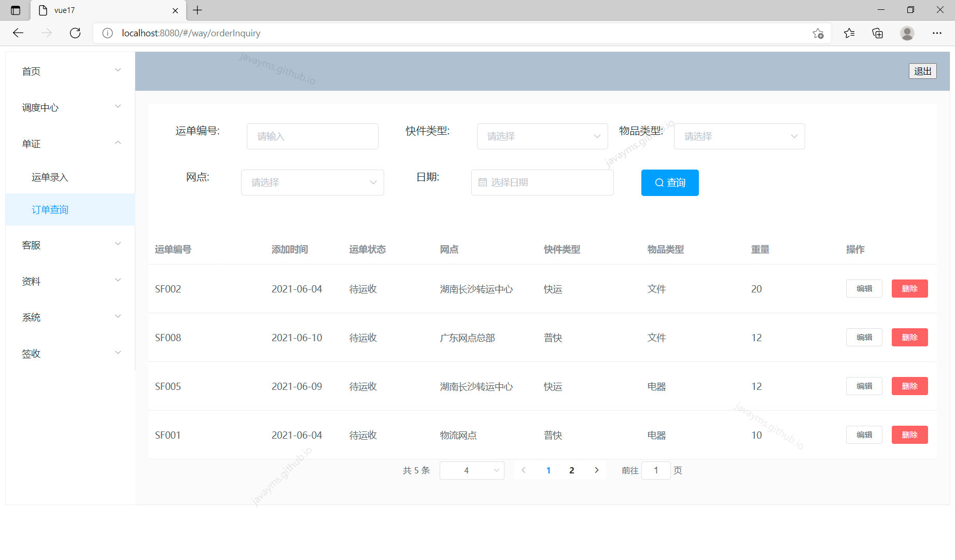The width and height of the screenshot is (955, 560).
Task: Click the 重量 column header
Action: click(x=761, y=249)
